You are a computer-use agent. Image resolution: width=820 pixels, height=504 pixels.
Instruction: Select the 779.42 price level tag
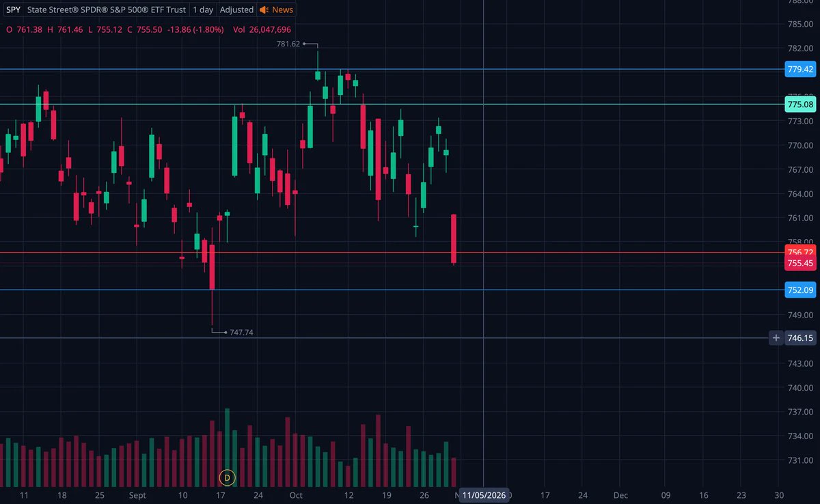pyautogui.click(x=800, y=69)
